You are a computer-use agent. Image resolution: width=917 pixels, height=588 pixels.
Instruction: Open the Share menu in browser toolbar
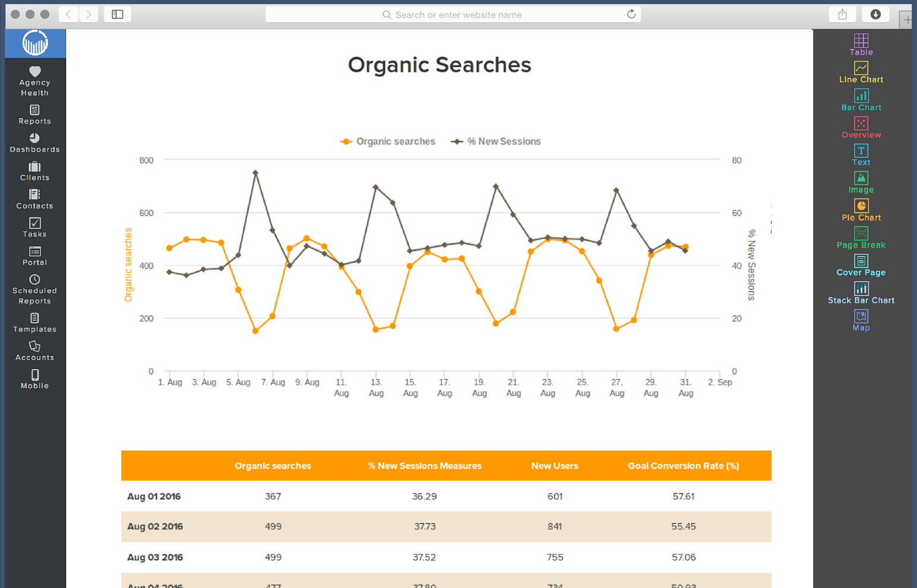[842, 14]
